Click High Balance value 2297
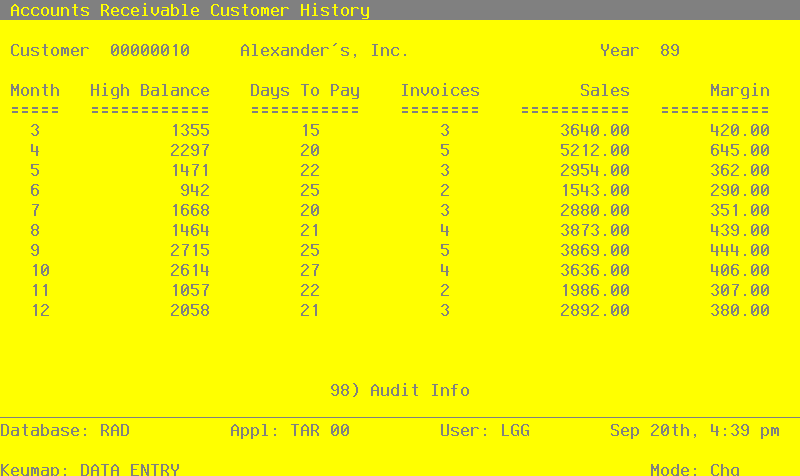Viewport: 800px width, 476px height. tap(190, 151)
